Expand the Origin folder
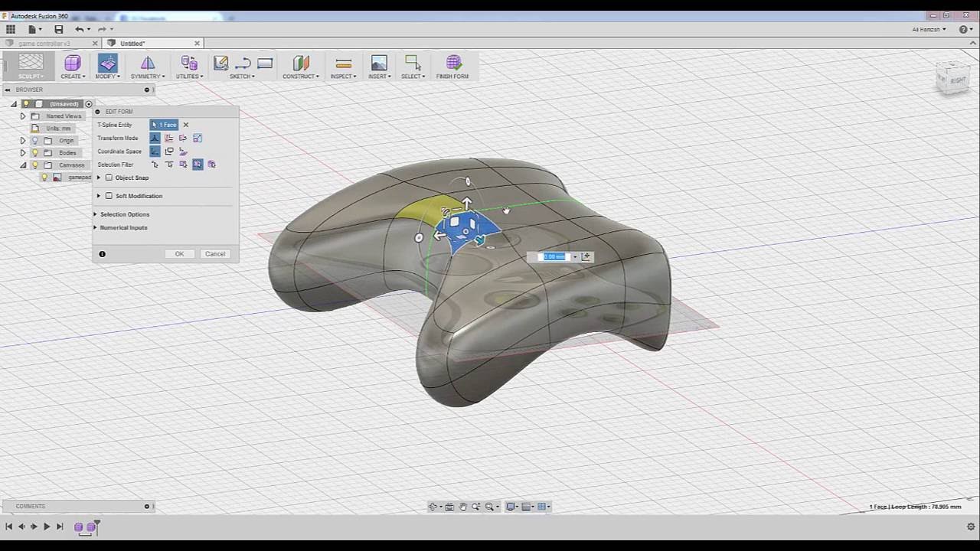The height and width of the screenshot is (551, 980). pos(23,141)
